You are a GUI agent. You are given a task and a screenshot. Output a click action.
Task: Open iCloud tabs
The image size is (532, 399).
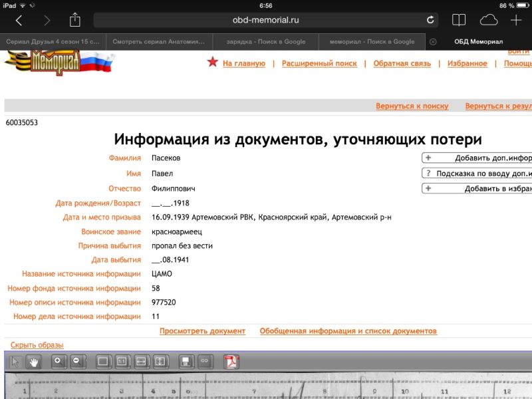[489, 20]
